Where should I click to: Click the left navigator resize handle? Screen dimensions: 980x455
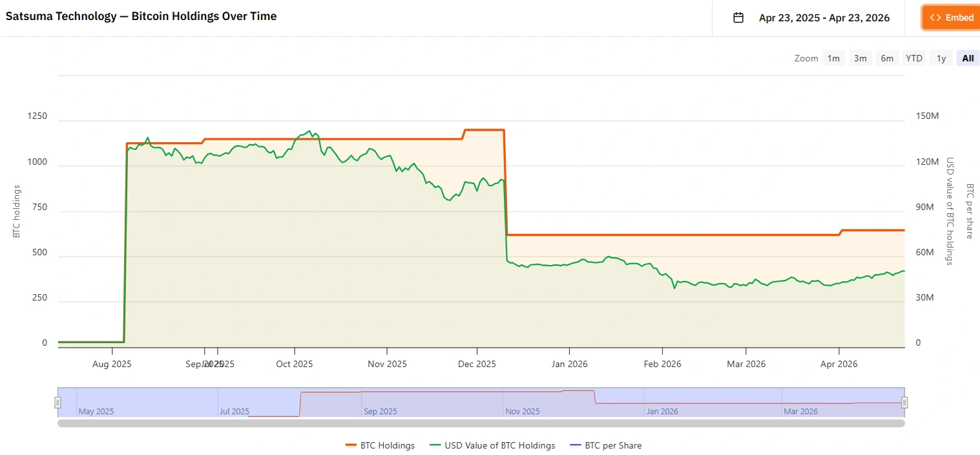pyautogui.click(x=57, y=402)
